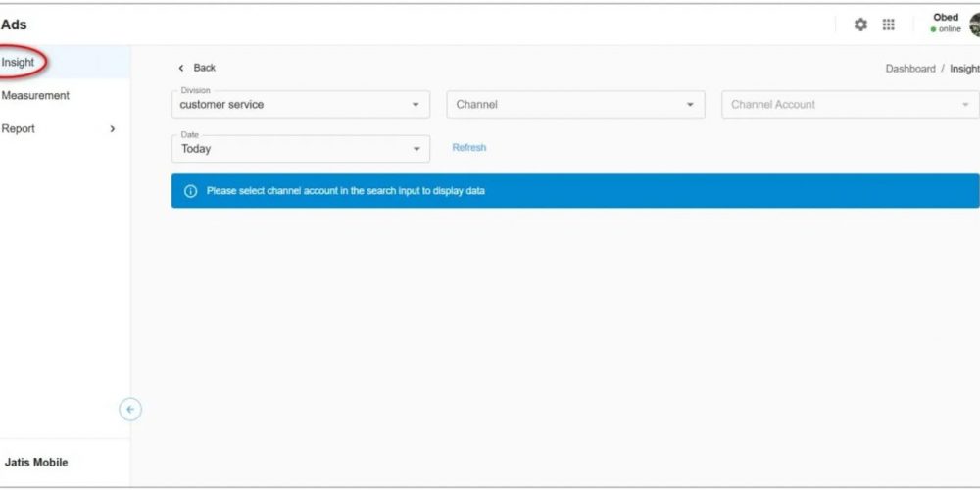This screenshot has width=980, height=490.
Task: Open the settings gear icon
Action: pyautogui.click(x=860, y=24)
